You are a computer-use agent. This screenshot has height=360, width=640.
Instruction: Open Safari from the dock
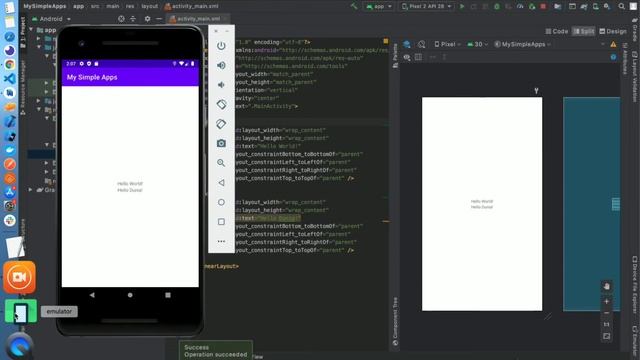click(10, 36)
